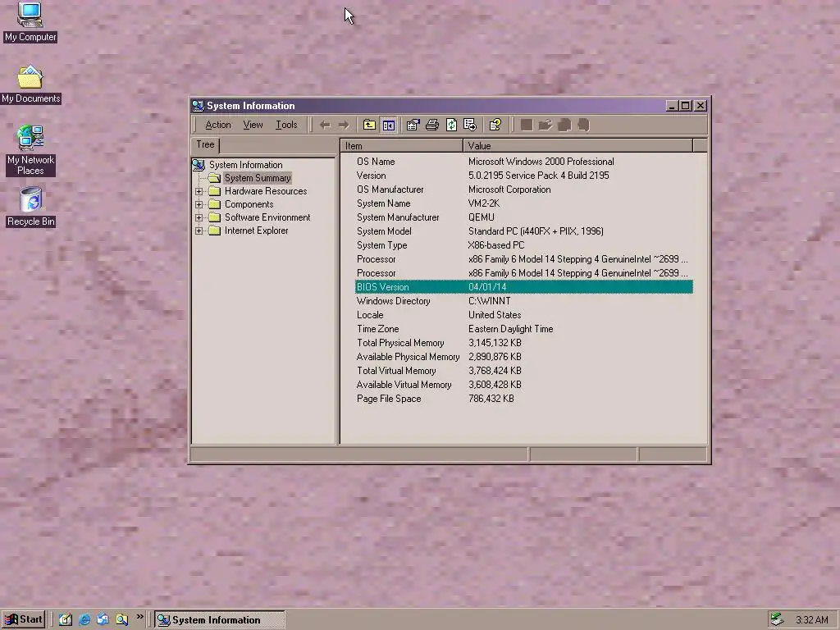Select the Available Physical Memory row

tap(524, 357)
